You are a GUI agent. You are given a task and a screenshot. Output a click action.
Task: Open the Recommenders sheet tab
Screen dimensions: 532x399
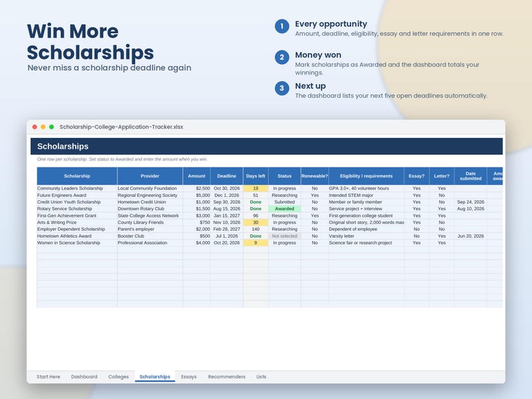[226, 377]
